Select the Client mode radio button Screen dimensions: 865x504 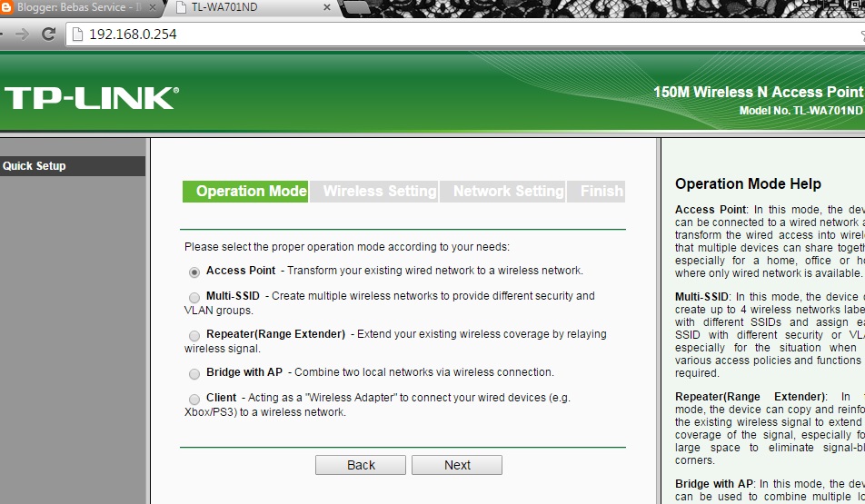coord(194,399)
